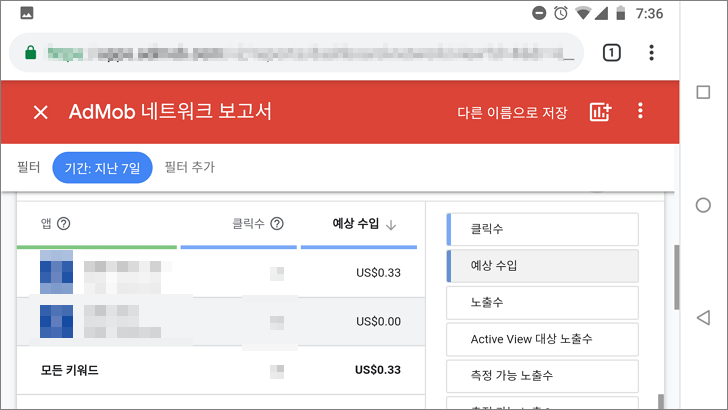Click the first app's blue thumbnail icon

tap(56, 272)
